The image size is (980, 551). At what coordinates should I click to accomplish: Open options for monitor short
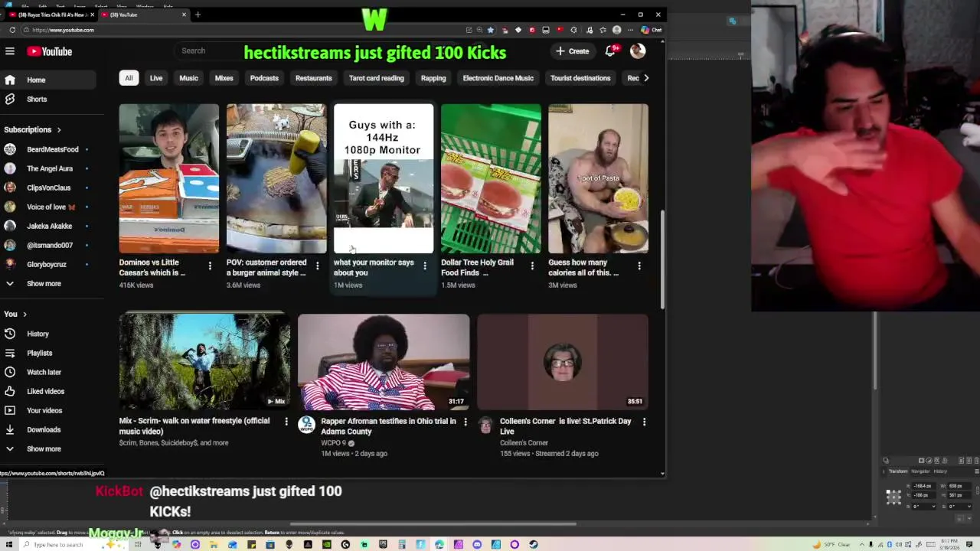(x=425, y=266)
